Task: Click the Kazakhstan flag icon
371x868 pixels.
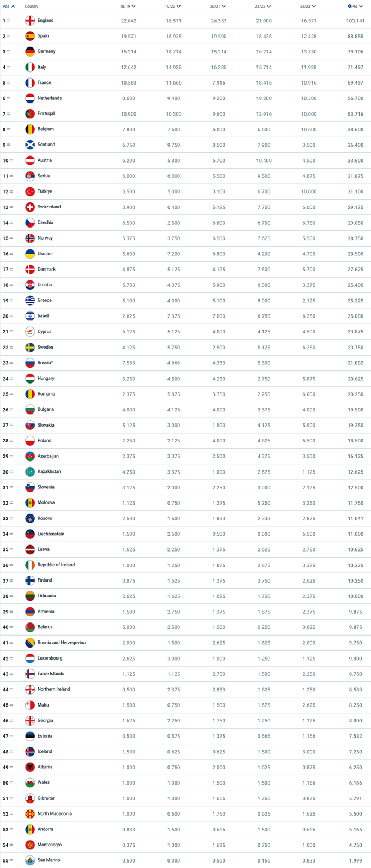Action: point(30,471)
